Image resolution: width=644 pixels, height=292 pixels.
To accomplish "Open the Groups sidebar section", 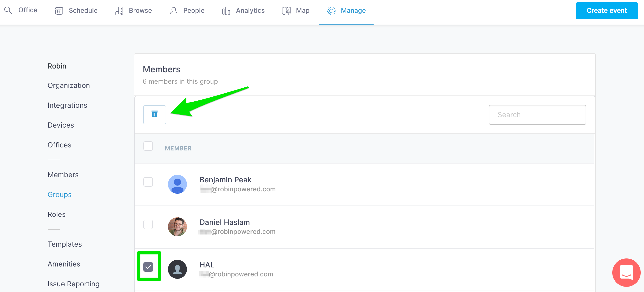I will pyautogui.click(x=59, y=194).
